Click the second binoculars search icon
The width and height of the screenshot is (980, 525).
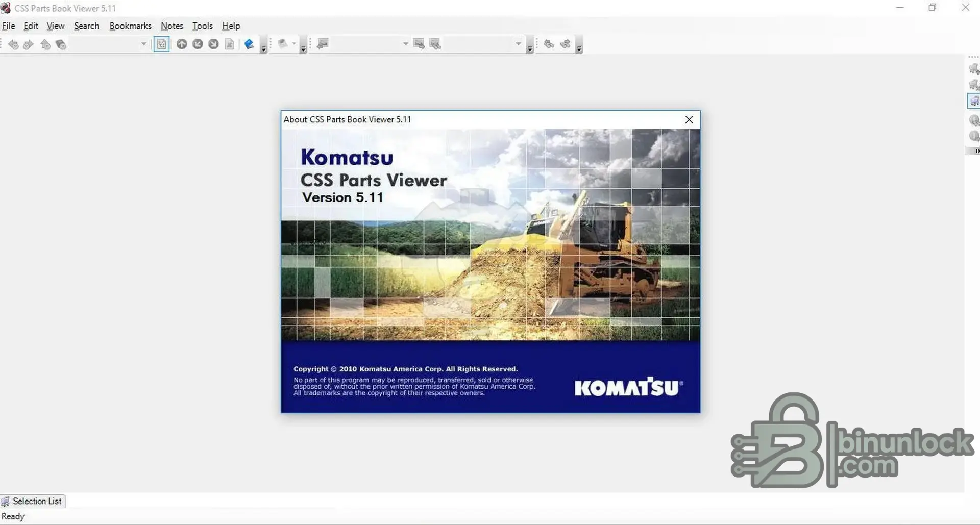pyautogui.click(x=565, y=44)
